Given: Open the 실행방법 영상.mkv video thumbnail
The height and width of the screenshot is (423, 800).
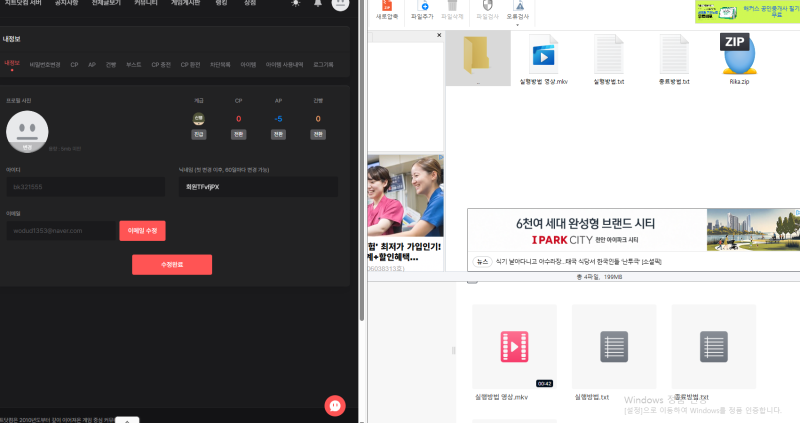Looking at the screenshot, I should point(514,346).
